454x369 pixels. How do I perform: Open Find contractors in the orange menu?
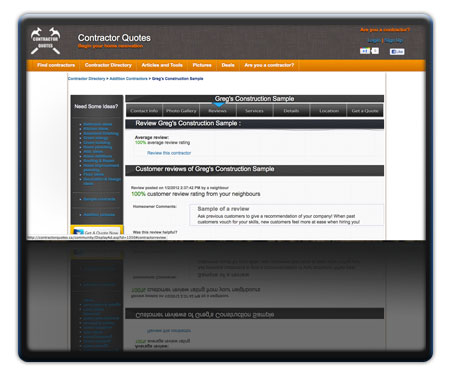click(x=56, y=65)
